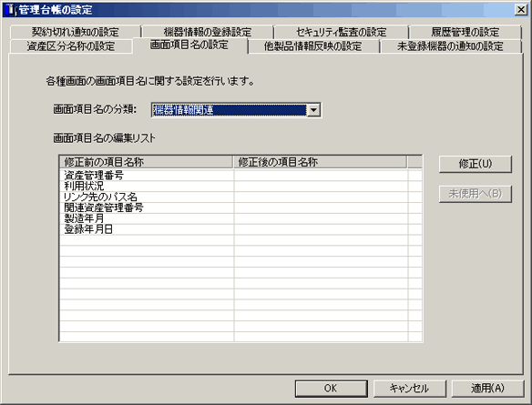Select the 製造年月 row
This screenshot has width=532, height=405.
point(240,218)
